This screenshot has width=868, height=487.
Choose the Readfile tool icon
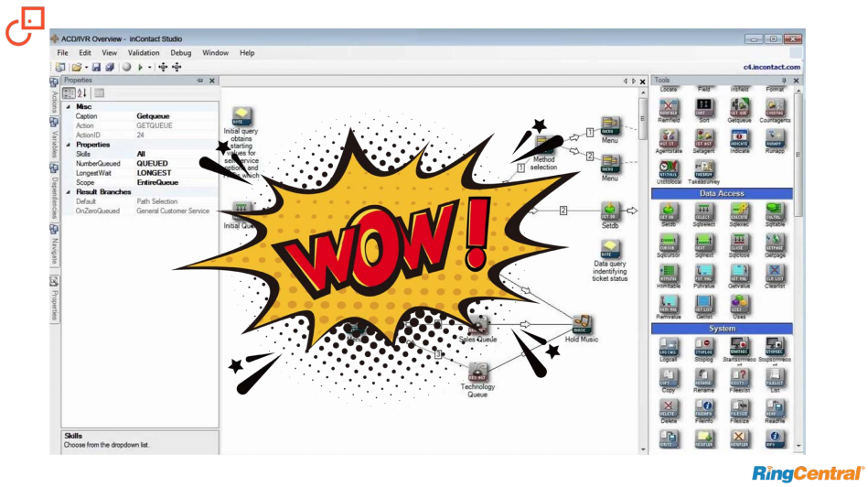point(775,407)
